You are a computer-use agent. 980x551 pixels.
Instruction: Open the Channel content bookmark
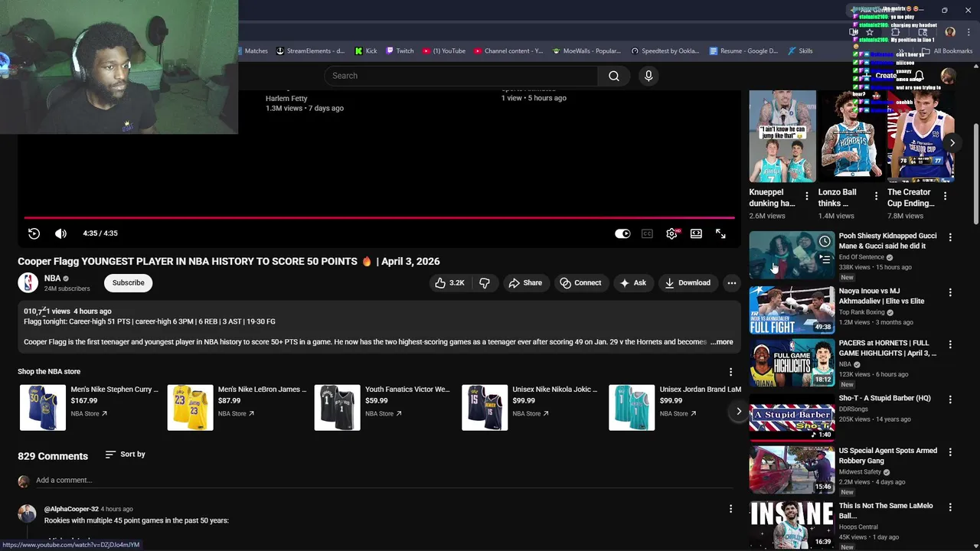click(508, 51)
